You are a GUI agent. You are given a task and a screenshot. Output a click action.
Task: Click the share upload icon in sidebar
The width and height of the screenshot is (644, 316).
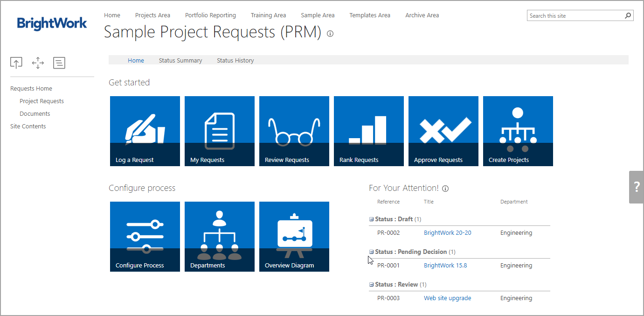coord(16,63)
